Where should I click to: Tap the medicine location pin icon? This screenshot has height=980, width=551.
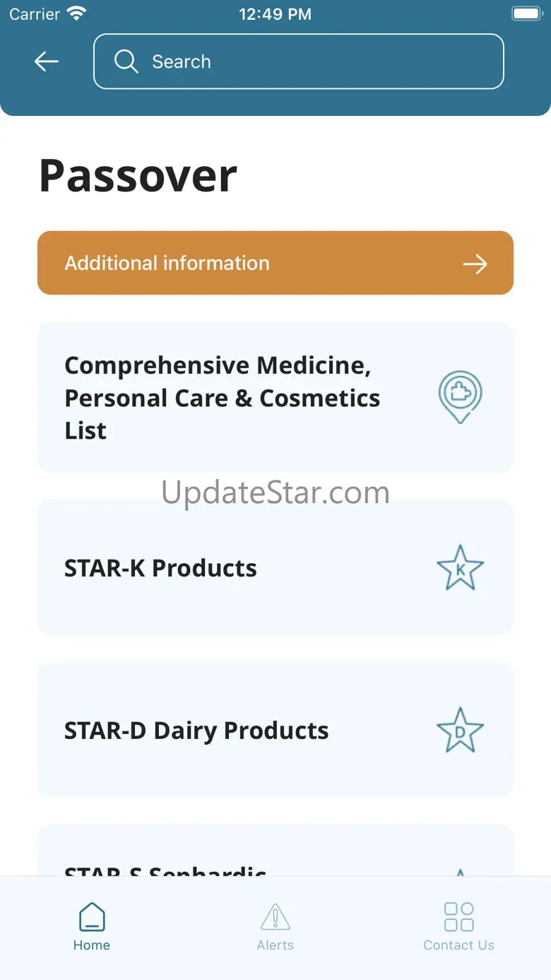coord(460,396)
